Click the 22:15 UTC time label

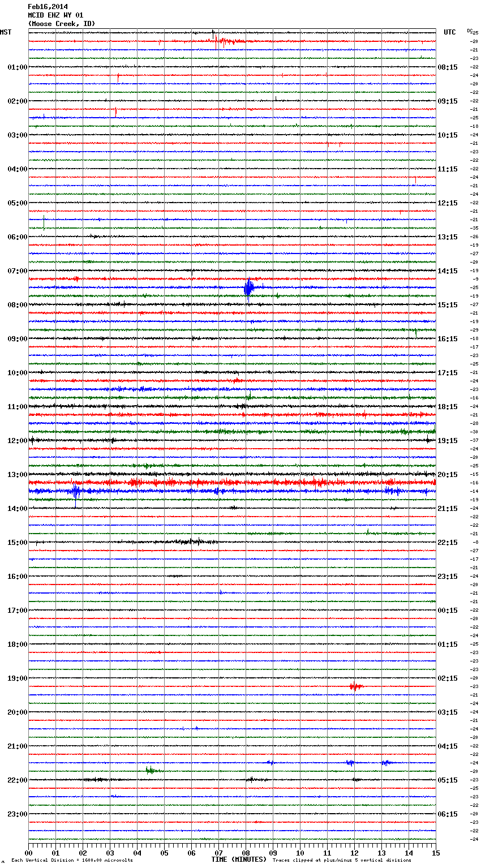click(448, 543)
